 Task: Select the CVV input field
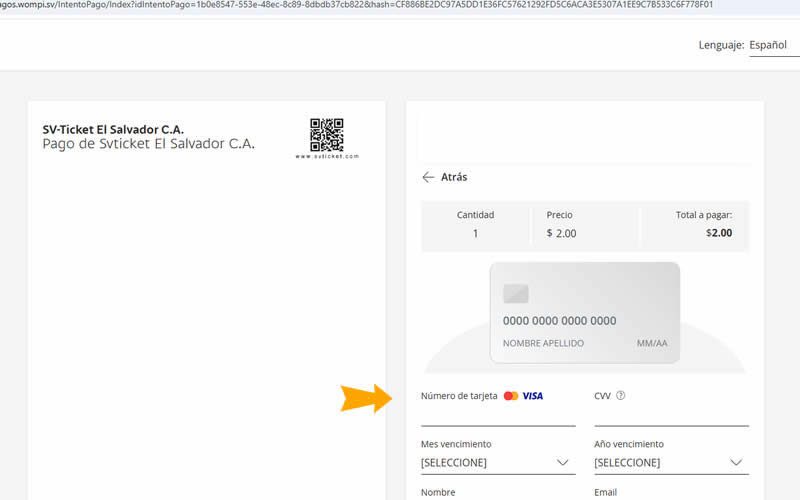pos(670,416)
